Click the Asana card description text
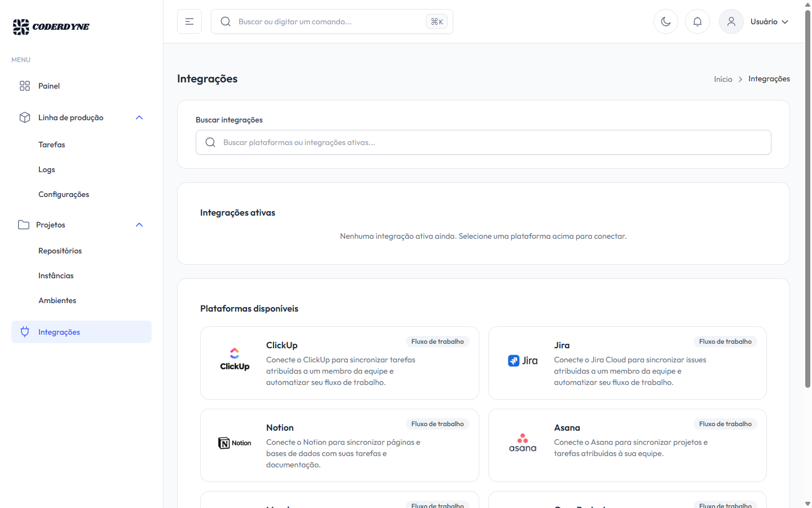Image resolution: width=812 pixels, height=508 pixels. [630, 448]
